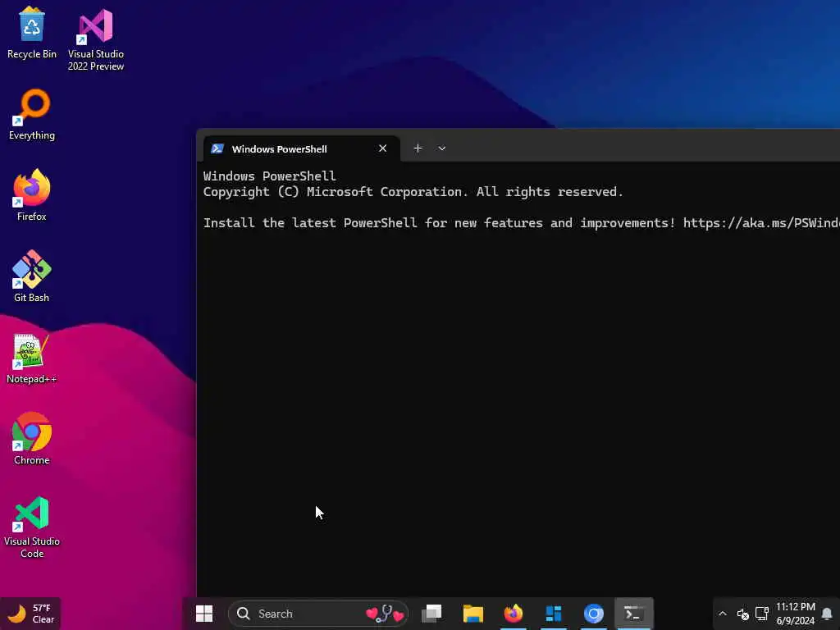
Task: Select the Chrome desktop shortcut
Action: [32, 439]
